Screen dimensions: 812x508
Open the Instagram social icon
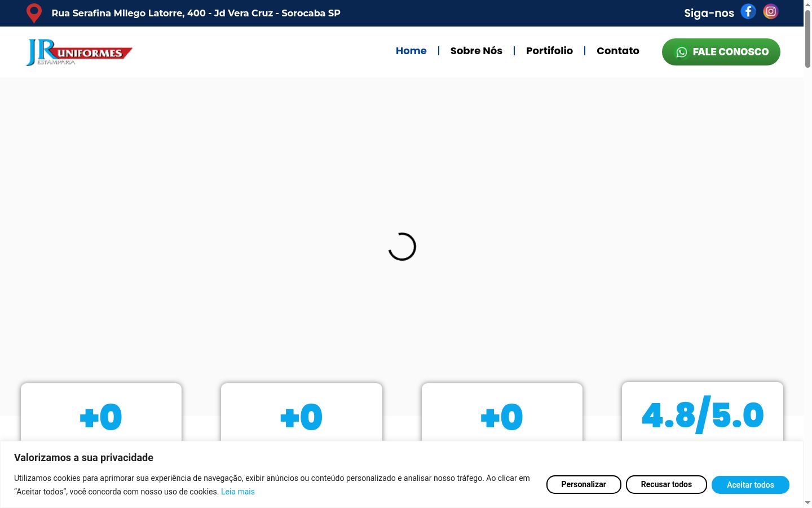click(x=771, y=11)
